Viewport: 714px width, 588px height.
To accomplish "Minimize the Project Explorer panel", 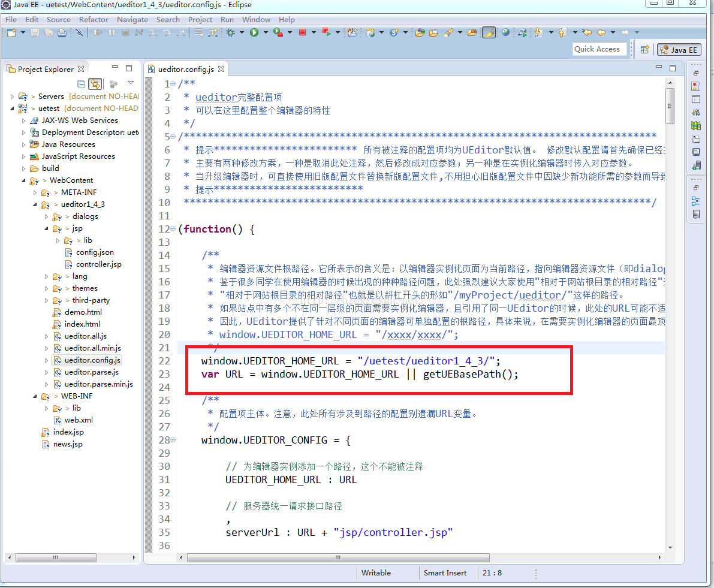I will click(115, 67).
